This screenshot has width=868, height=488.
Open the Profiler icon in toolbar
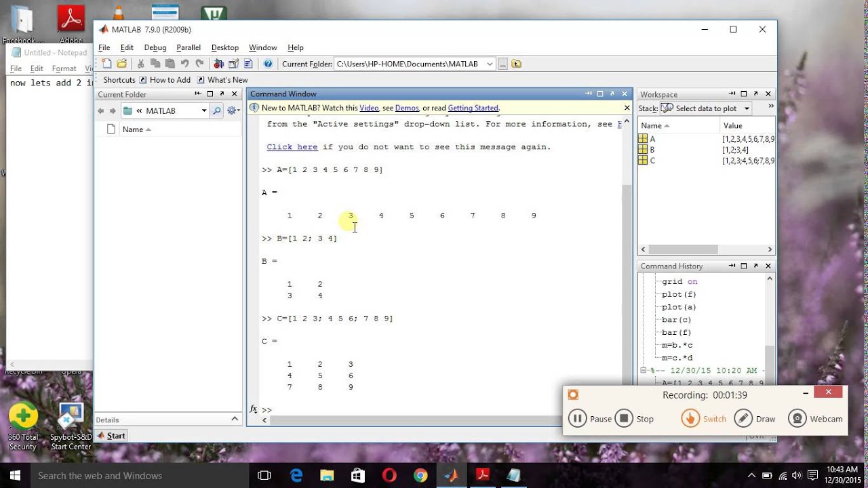(248, 64)
